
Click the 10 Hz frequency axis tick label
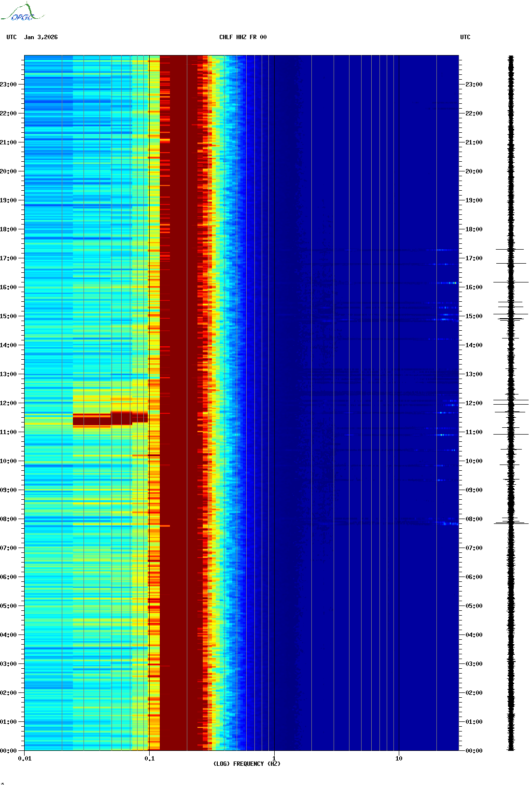[399, 759]
